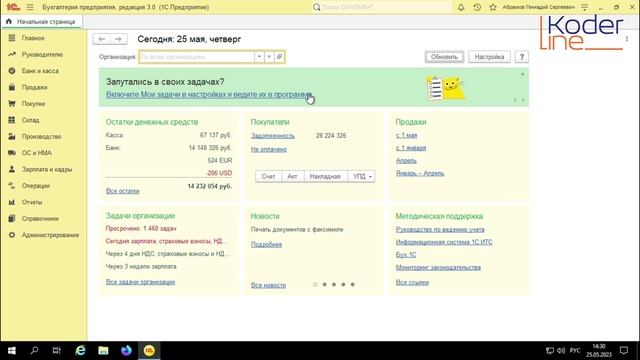Click the top search field

382,7
